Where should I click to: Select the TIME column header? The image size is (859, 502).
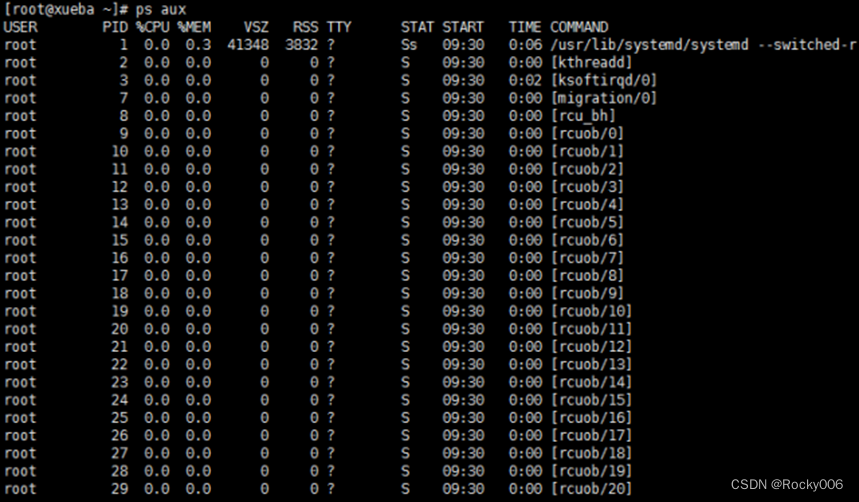[x=525, y=27]
